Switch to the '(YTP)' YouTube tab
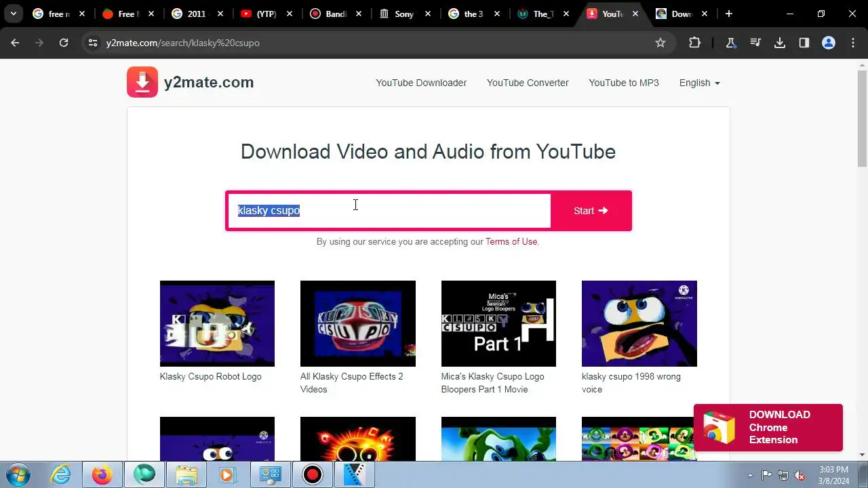 265,14
